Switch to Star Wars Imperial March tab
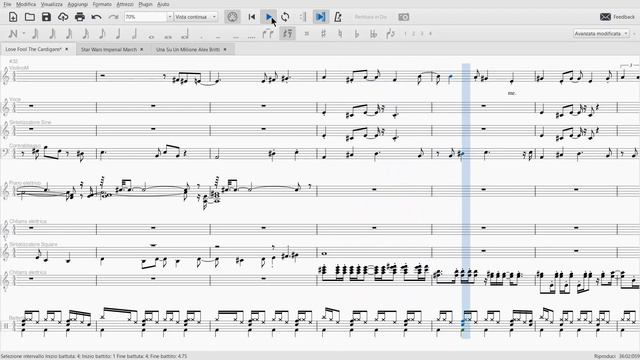Image resolution: width=640 pixels, height=360 pixels. tap(109, 49)
